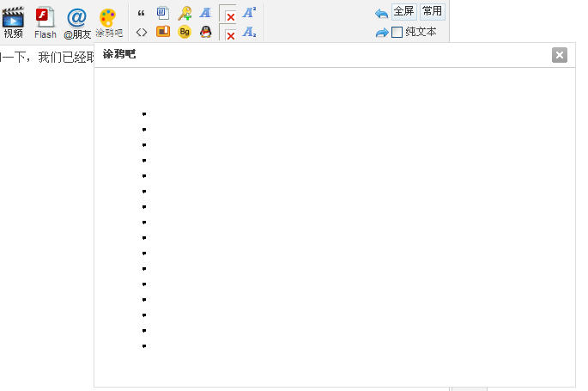The height and width of the screenshot is (391, 588).
Task: Redo with the right-pointing blue arrow
Action: 382,33
